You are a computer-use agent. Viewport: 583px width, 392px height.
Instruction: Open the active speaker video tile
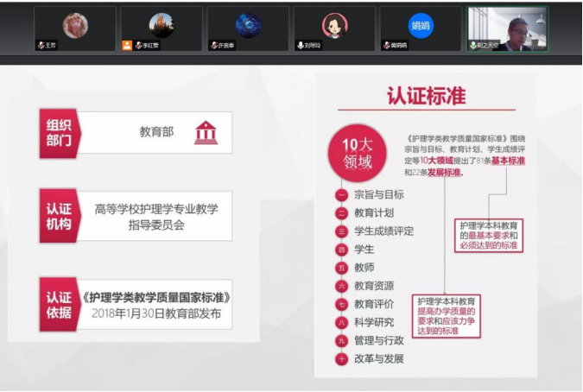coord(508,28)
